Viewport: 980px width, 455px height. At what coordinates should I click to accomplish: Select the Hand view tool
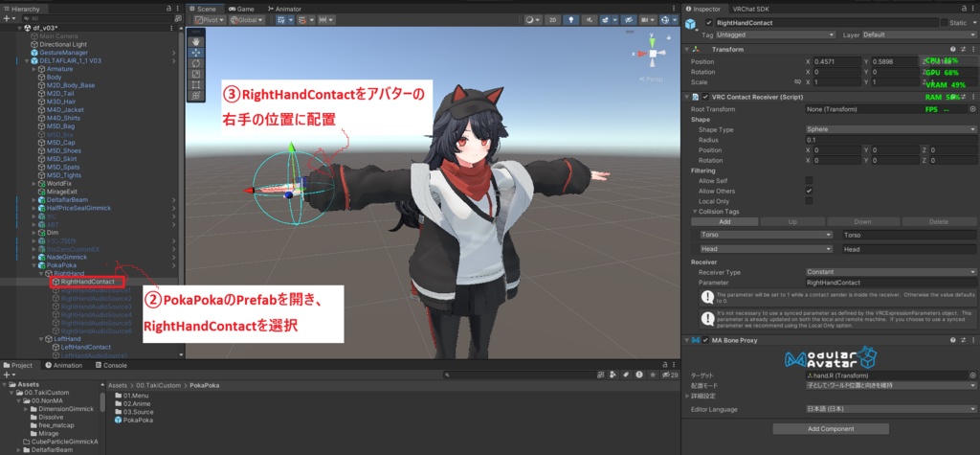(195, 41)
